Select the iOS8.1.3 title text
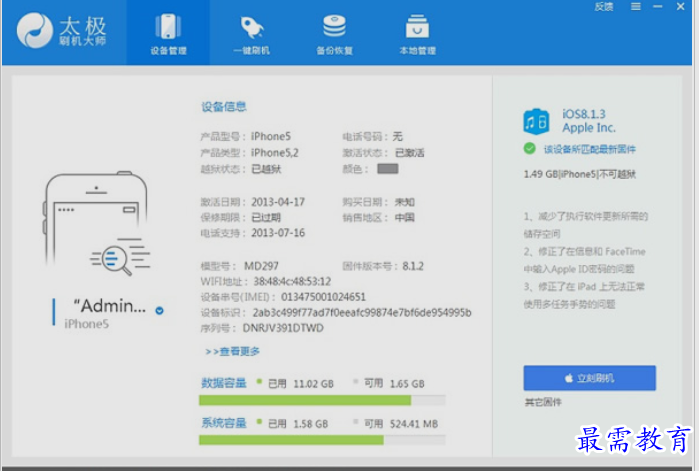Viewport: 699px width, 471px height. pos(584,114)
